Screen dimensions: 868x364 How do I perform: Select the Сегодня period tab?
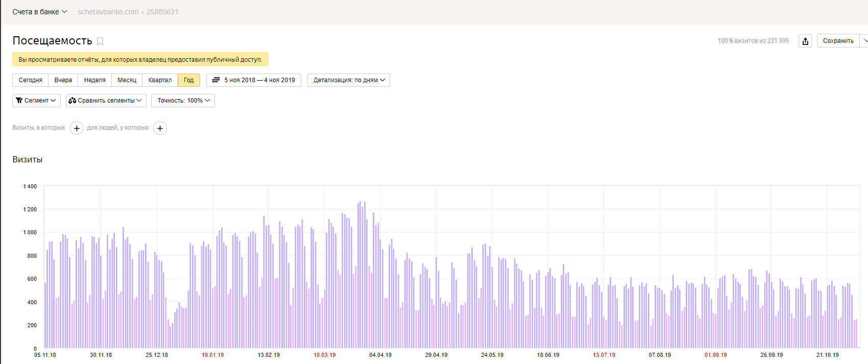pyautogui.click(x=31, y=80)
